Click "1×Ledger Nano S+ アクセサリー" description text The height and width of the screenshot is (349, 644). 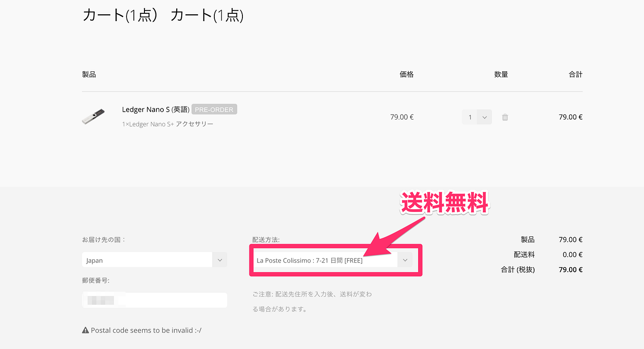click(x=167, y=124)
